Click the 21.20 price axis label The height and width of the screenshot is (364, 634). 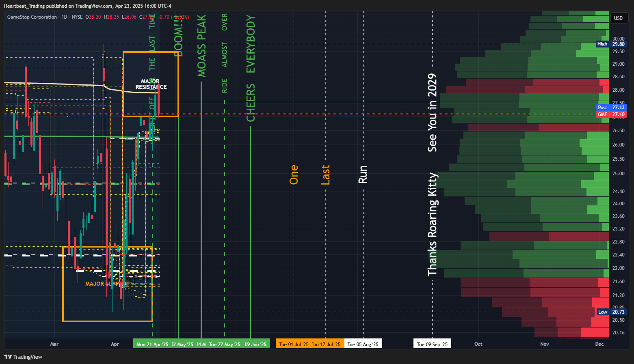[618, 295]
